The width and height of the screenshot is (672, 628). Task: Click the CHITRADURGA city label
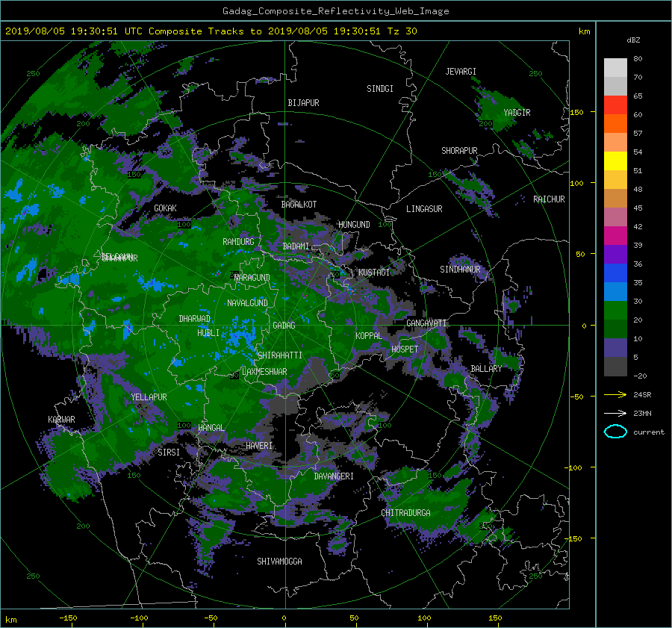tap(405, 513)
